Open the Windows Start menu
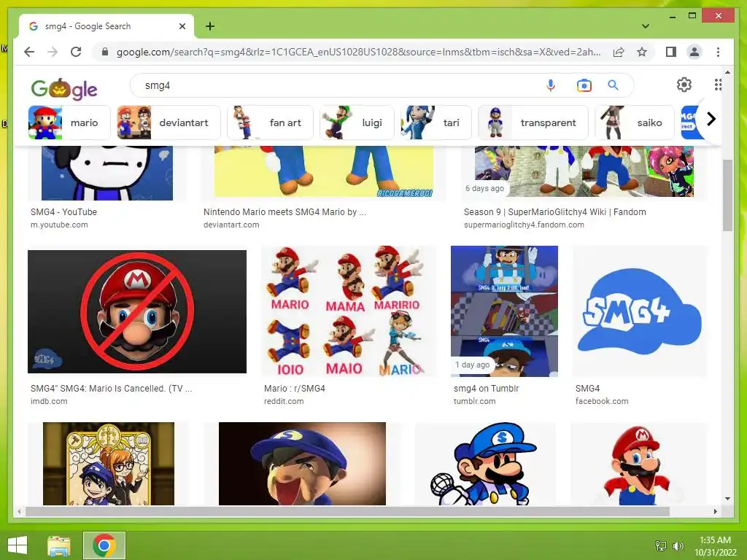Viewport: 747px width, 560px height. 18,545
